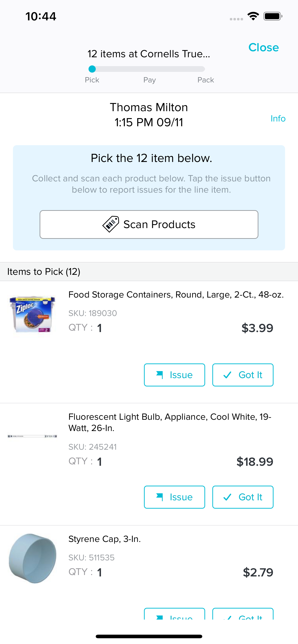Select the Pay stage label

149,80
